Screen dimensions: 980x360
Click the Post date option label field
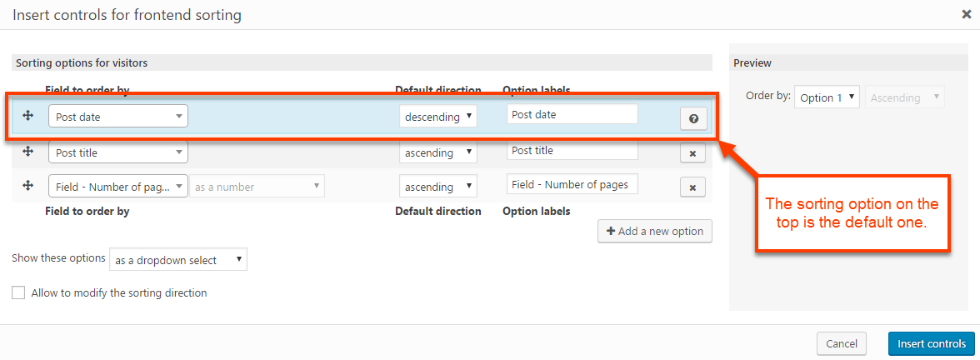[x=572, y=114]
